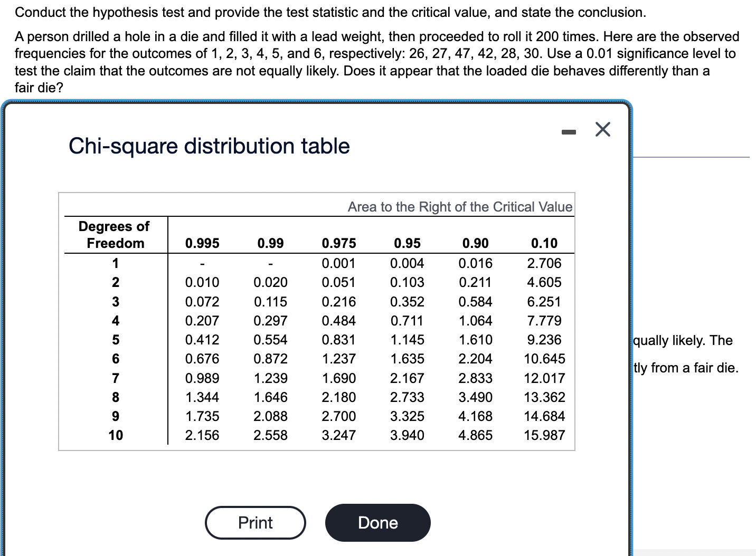This screenshot has width=756, height=556.
Task: Click the value 0.412 in the table
Action: (x=202, y=340)
